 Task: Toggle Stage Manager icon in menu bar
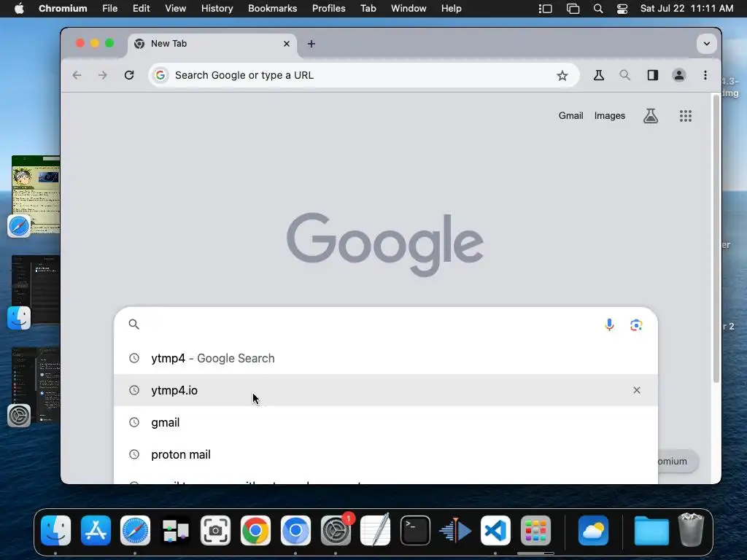tap(545, 9)
